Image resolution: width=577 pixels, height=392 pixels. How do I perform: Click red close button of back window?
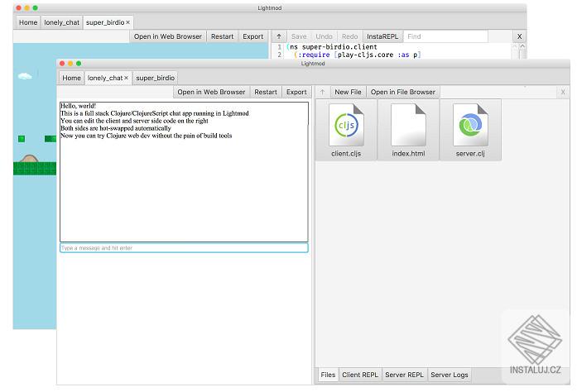tap(18, 7)
